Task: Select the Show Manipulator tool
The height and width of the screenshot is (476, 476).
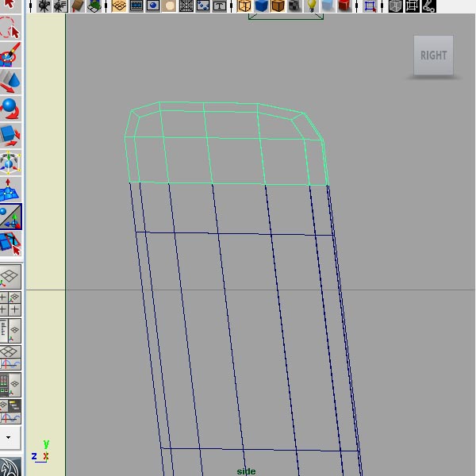Action: click(x=10, y=217)
